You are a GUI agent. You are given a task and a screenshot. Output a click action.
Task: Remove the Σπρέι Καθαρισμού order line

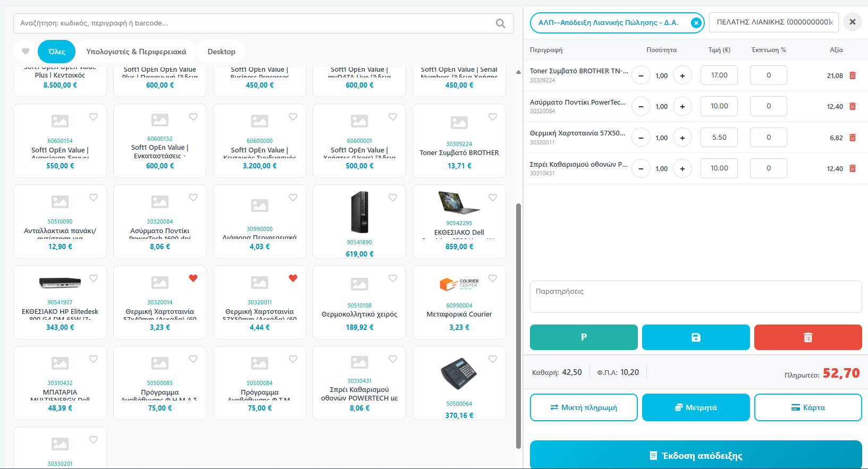pyautogui.click(x=853, y=168)
